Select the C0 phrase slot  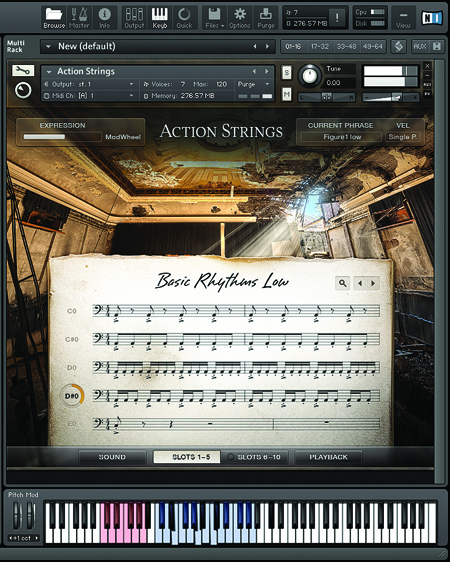pyautogui.click(x=72, y=311)
